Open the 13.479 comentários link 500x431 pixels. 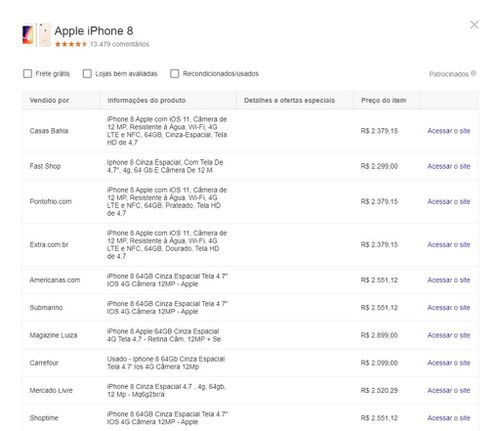tap(120, 44)
